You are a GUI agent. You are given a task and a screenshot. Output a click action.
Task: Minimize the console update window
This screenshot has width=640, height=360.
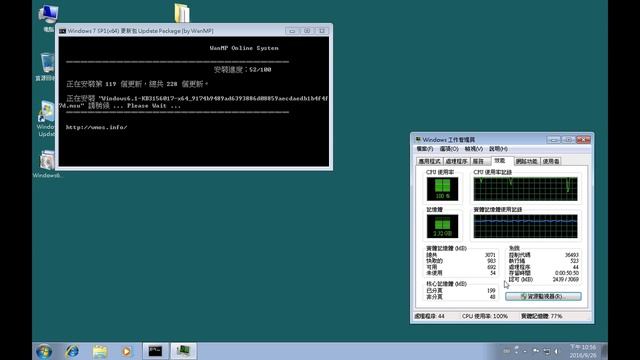tap(292, 31)
